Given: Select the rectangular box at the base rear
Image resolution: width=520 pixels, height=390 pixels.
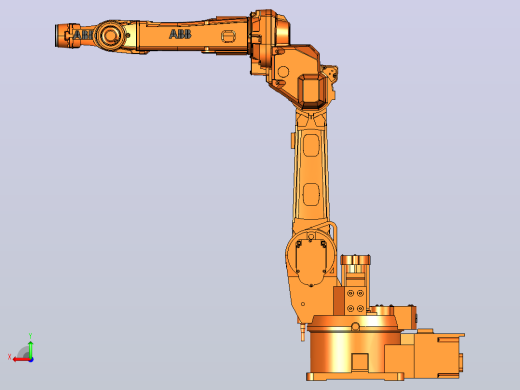Looking at the screenshot, I should [438, 355].
